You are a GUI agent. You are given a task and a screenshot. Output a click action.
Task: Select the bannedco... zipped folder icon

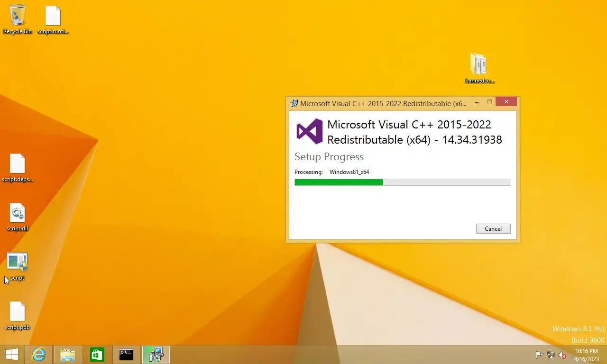coord(479,68)
